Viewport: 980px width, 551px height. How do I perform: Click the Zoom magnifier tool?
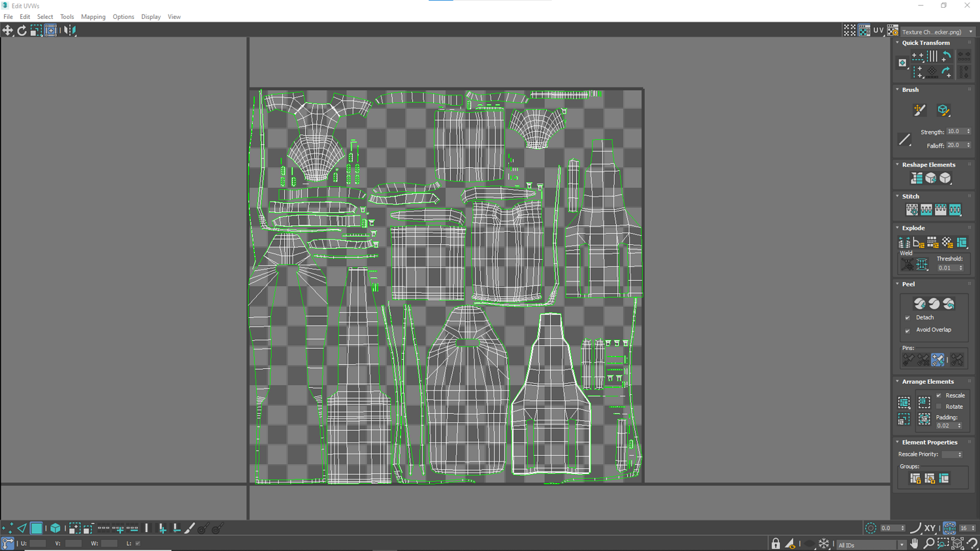point(928,543)
